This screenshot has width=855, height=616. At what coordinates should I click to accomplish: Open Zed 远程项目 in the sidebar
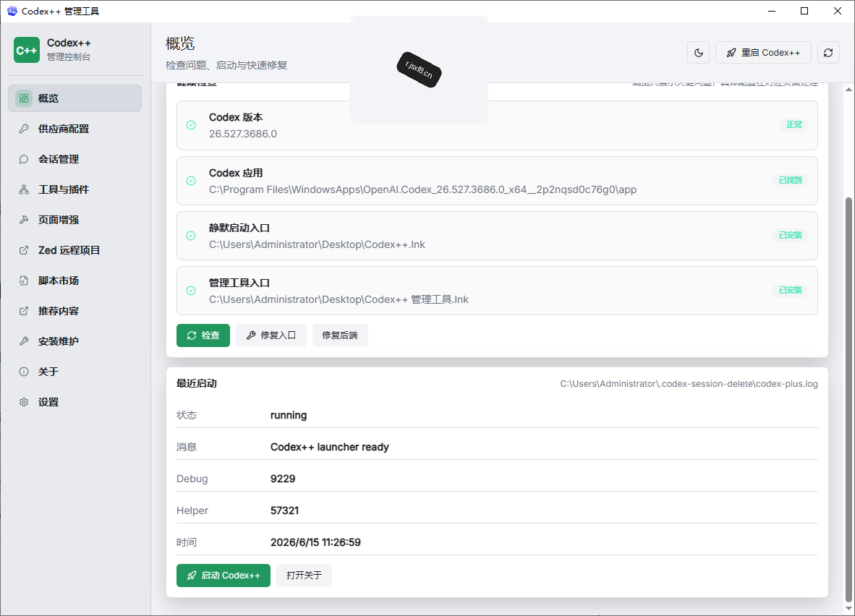pos(75,250)
